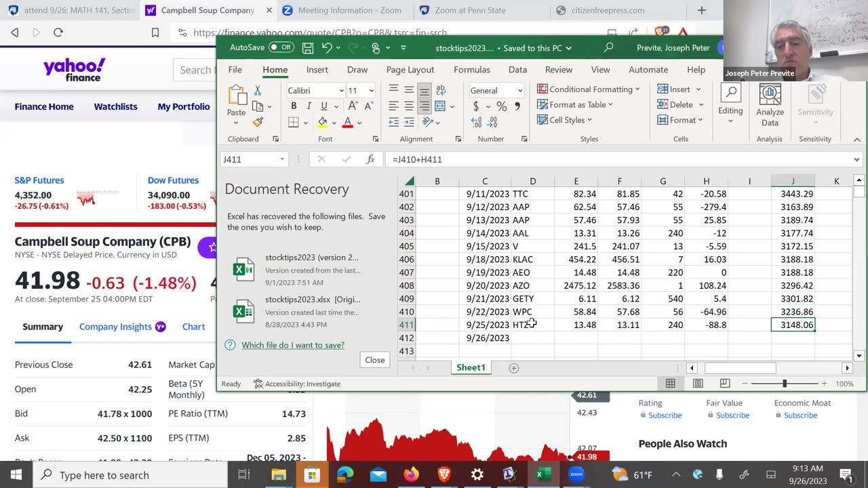
Task: Collapse the ribbon with chevron
Action: coord(857,139)
